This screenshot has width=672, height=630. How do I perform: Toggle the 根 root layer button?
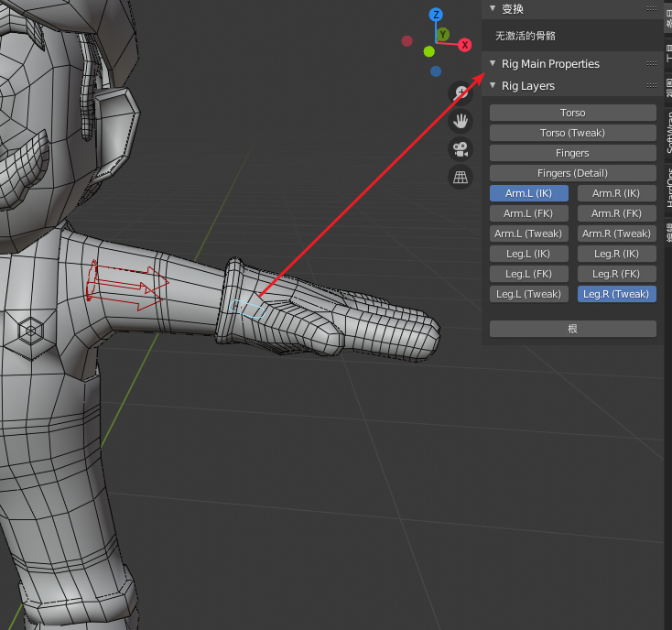point(572,329)
